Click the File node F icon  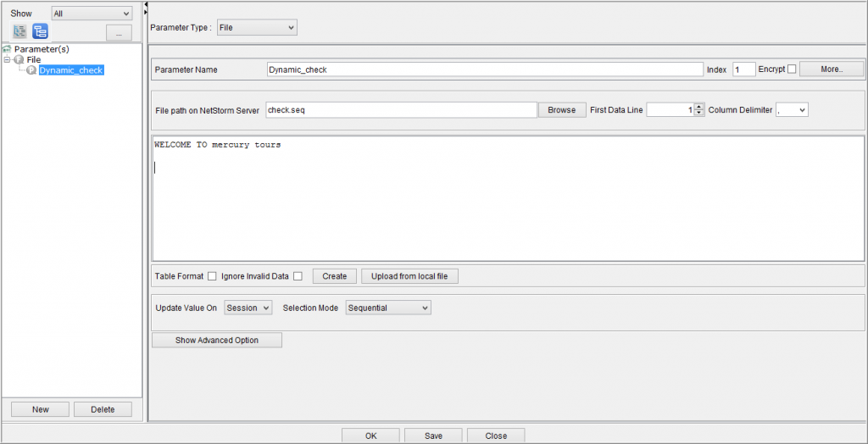tap(19, 60)
